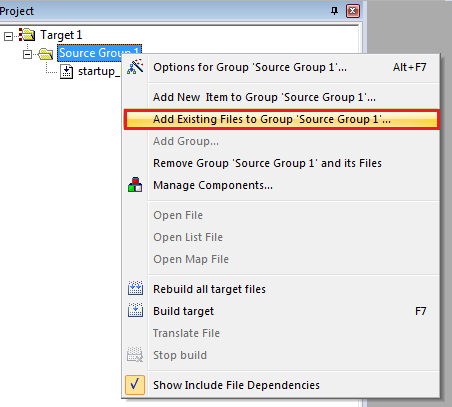The width and height of the screenshot is (452, 407).
Task: Click the Target 1 folder icon
Action: 27,34
